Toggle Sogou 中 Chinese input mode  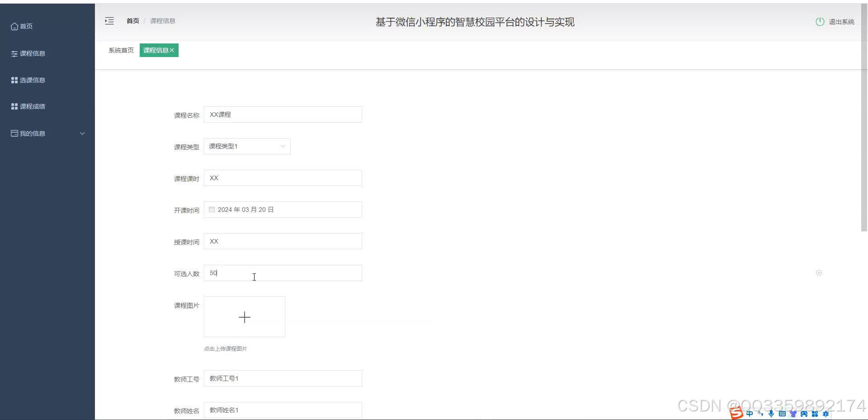[x=750, y=414]
